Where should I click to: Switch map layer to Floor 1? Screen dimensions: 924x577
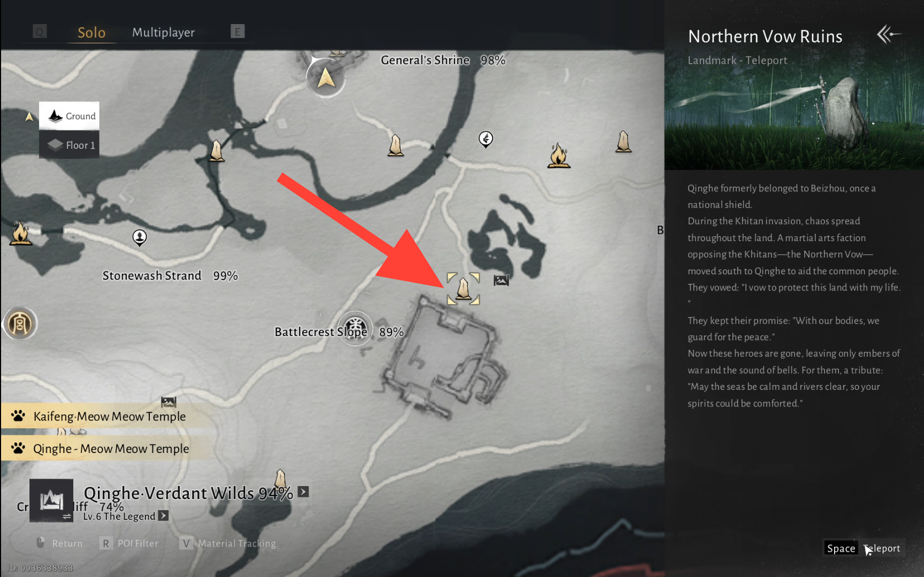(70, 145)
